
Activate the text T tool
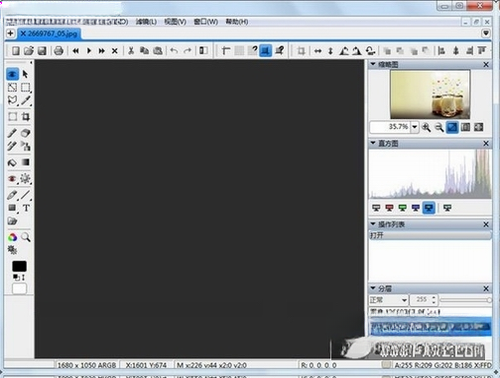pyautogui.click(x=26, y=208)
